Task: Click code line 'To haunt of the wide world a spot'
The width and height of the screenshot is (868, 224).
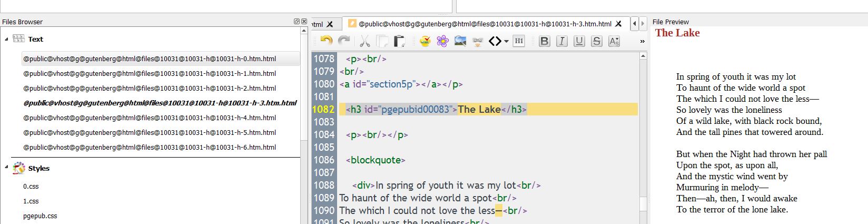Action: coord(428,198)
